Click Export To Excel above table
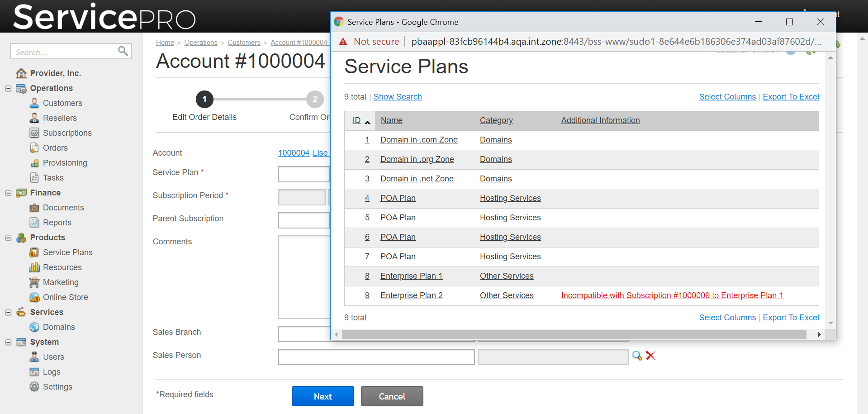This screenshot has width=868, height=414. (x=791, y=97)
